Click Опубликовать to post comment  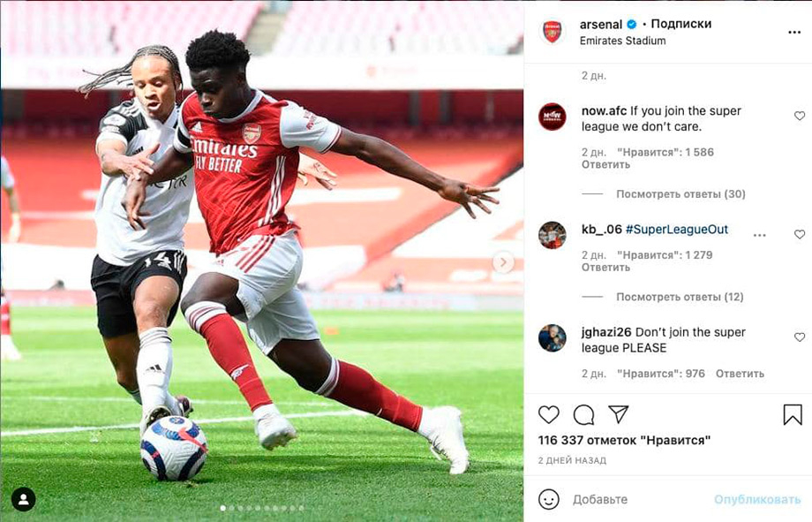757,499
